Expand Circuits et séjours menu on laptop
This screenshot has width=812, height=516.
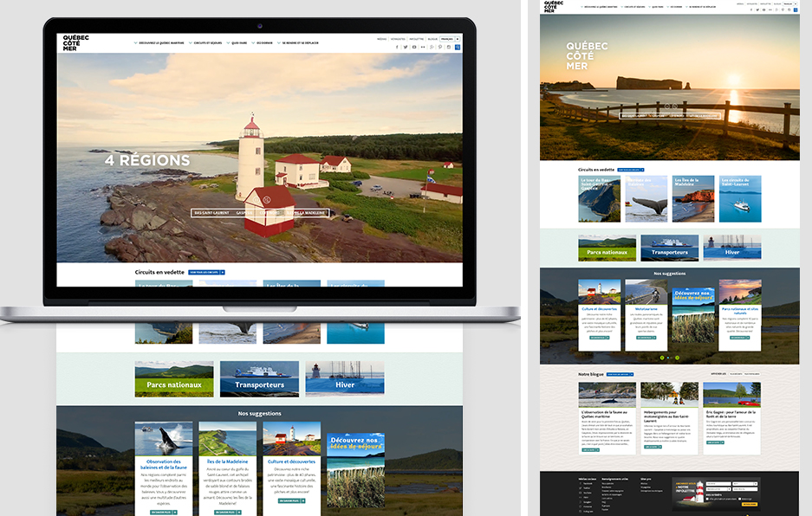pyautogui.click(x=208, y=42)
